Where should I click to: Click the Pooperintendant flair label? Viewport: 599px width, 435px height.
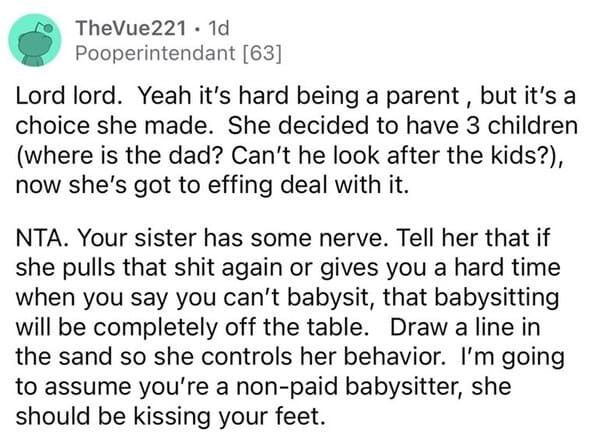coord(155,53)
